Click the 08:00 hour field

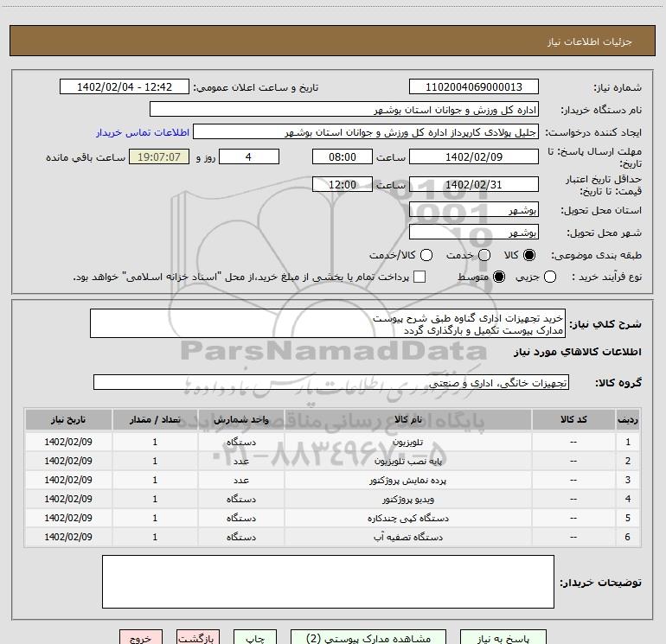[343, 156]
